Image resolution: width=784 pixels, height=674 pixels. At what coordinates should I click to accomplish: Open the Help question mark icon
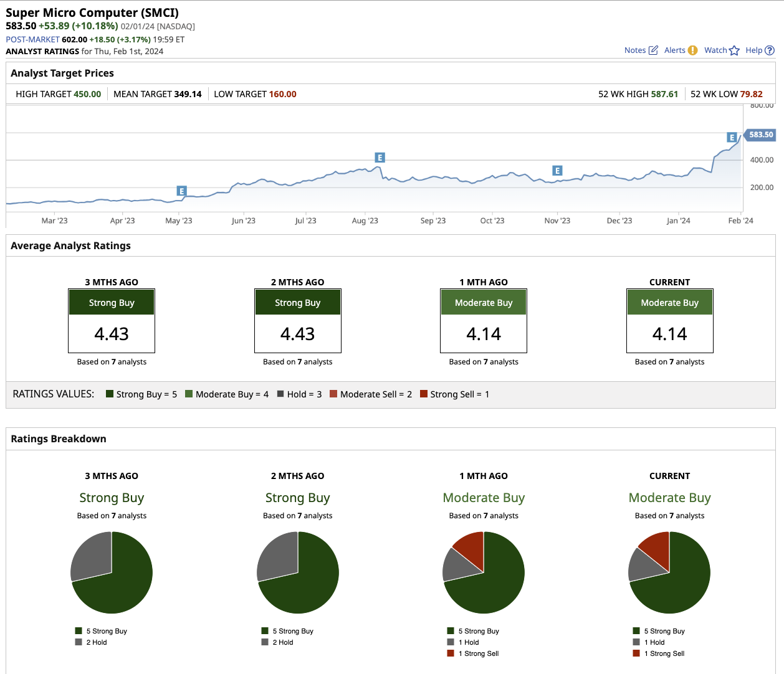tap(770, 50)
